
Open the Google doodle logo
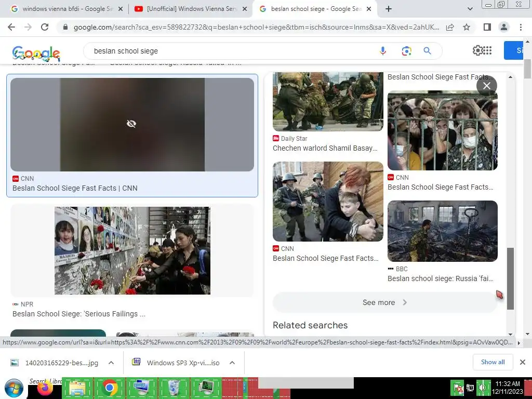36,54
